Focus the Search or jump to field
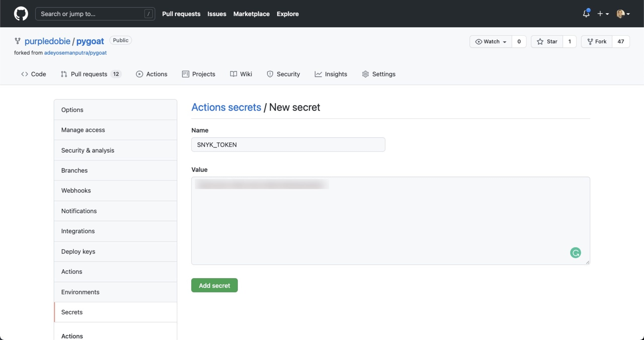 click(x=95, y=14)
